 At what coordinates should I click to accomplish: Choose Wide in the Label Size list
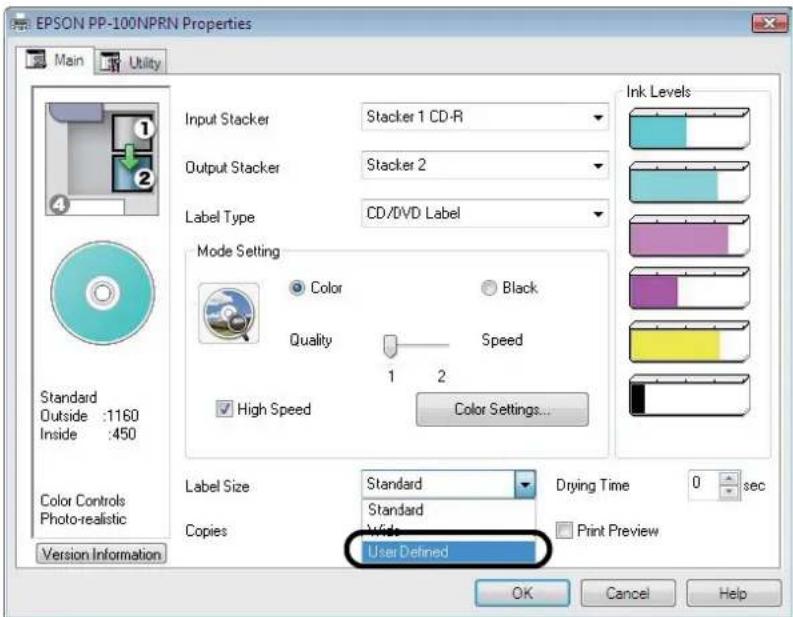tap(448, 530)
